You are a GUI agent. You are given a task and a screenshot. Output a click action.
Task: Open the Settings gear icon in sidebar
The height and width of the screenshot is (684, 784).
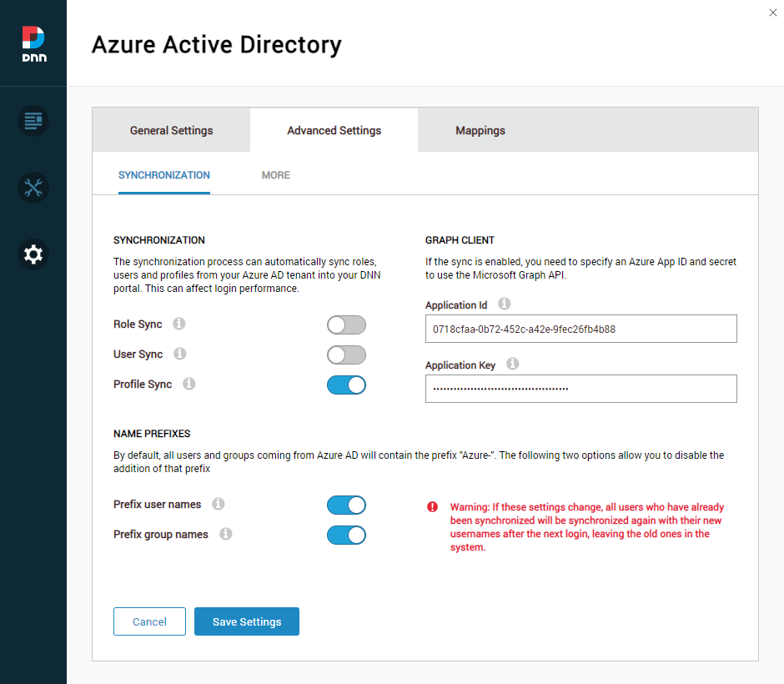[33, 254]
